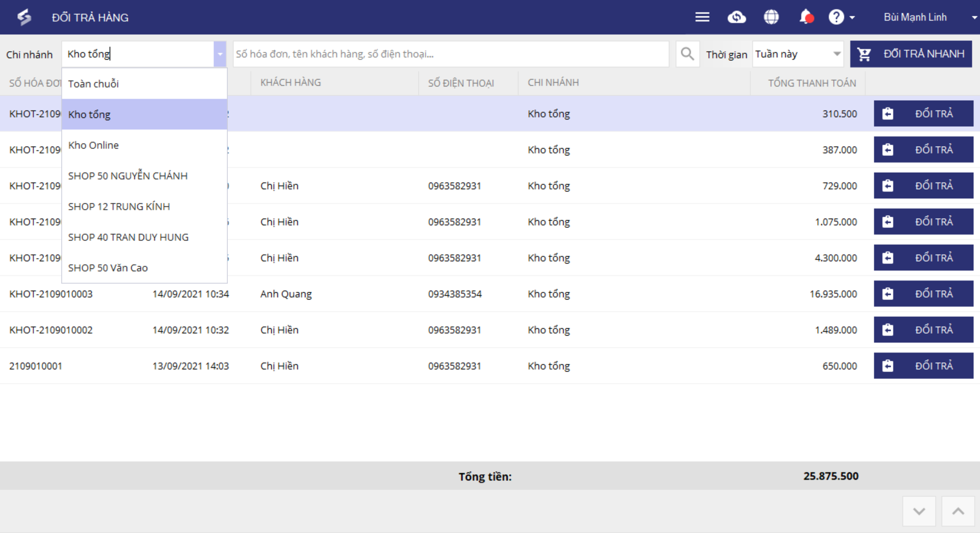
Task: Click the SỐ ĐIỆN THOẠI column header
Action: [461, 83]
